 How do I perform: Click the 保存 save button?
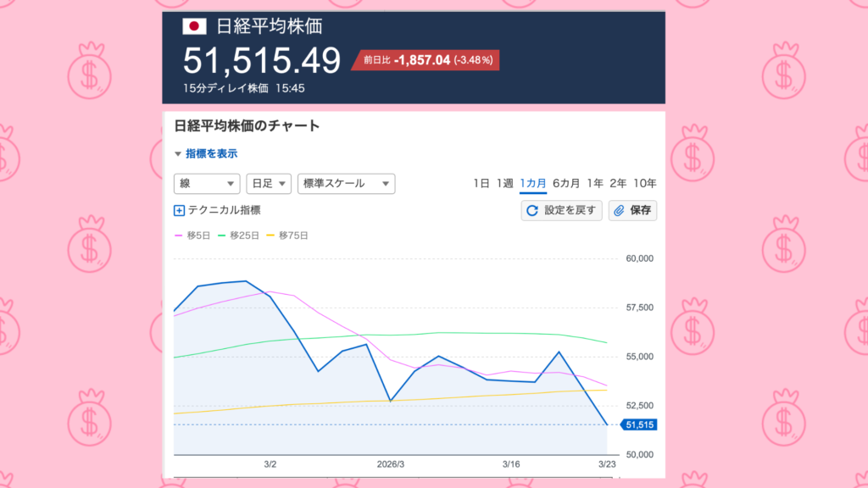[632, 211]
